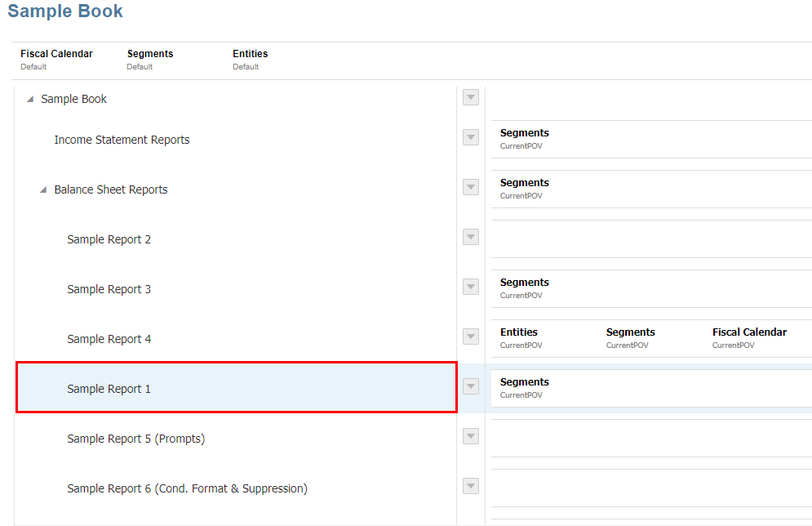Click the Fiscal Calendar POV in the header

click(x=56, y=59)
